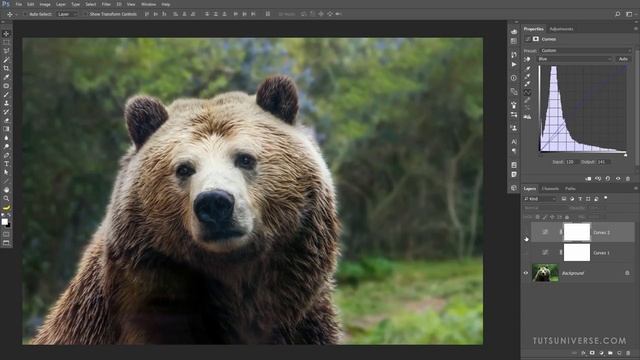This screenshot has height=360, width=640.
Task: Choose the white point eyedropper in Curves
Action: tap(527, 84)
